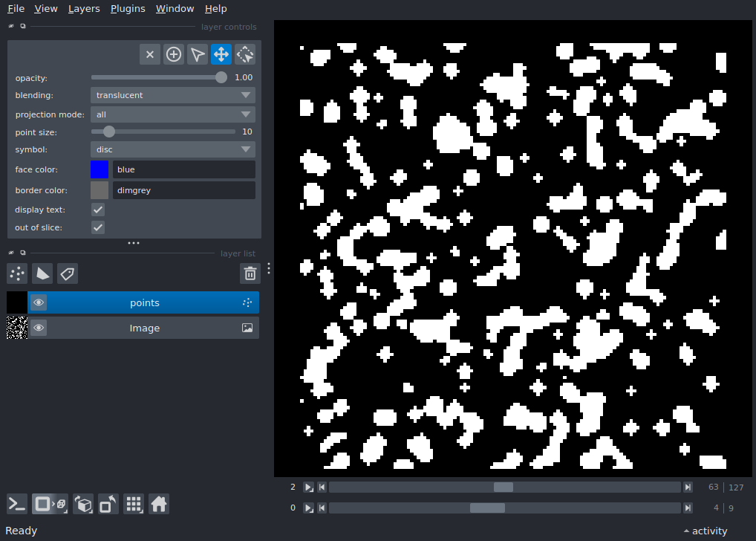
Task: Expand the projection mode dropdown
Action: 172,114
